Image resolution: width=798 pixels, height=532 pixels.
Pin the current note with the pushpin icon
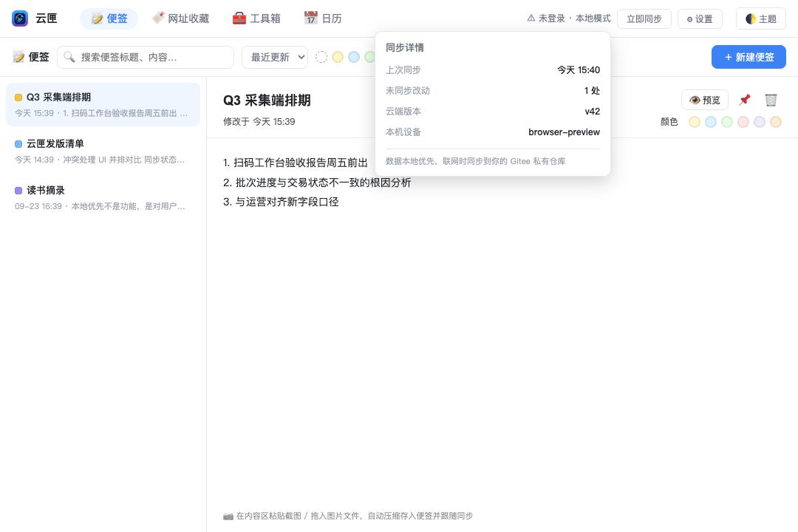coord(745,100)
